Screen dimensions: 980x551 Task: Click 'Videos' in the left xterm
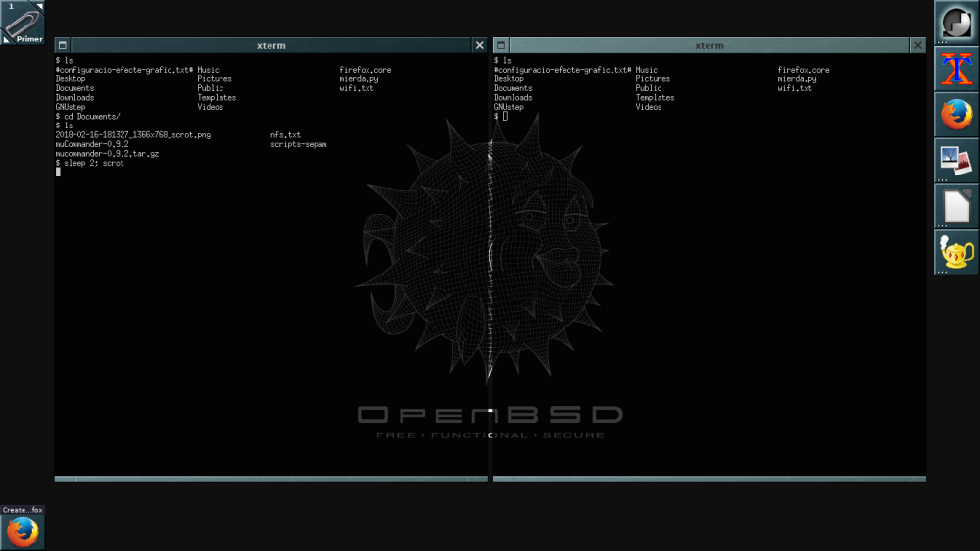(211, 107)
